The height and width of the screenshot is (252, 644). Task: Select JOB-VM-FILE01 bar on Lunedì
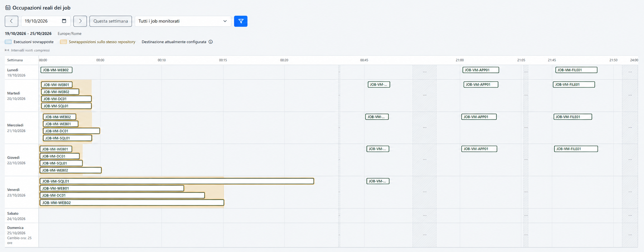pyautogui.click(x=577, y=70)
